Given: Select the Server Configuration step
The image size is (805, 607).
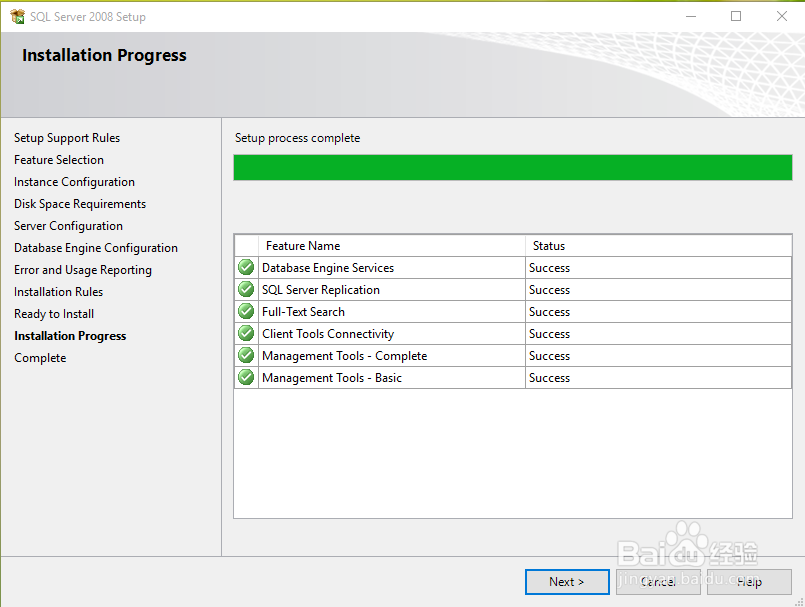Looking at the screenshot, I should click(x=68, y=226).
